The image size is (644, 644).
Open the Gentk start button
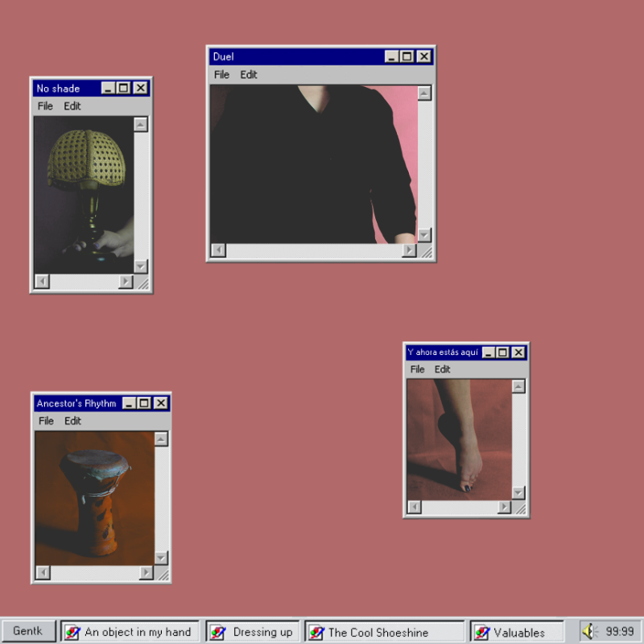(x=28, y=631)
